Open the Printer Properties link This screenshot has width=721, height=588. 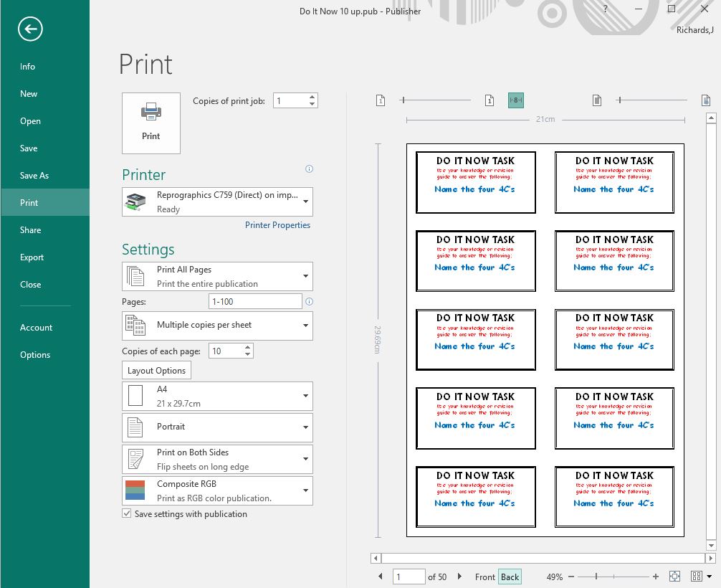point(277,225)
